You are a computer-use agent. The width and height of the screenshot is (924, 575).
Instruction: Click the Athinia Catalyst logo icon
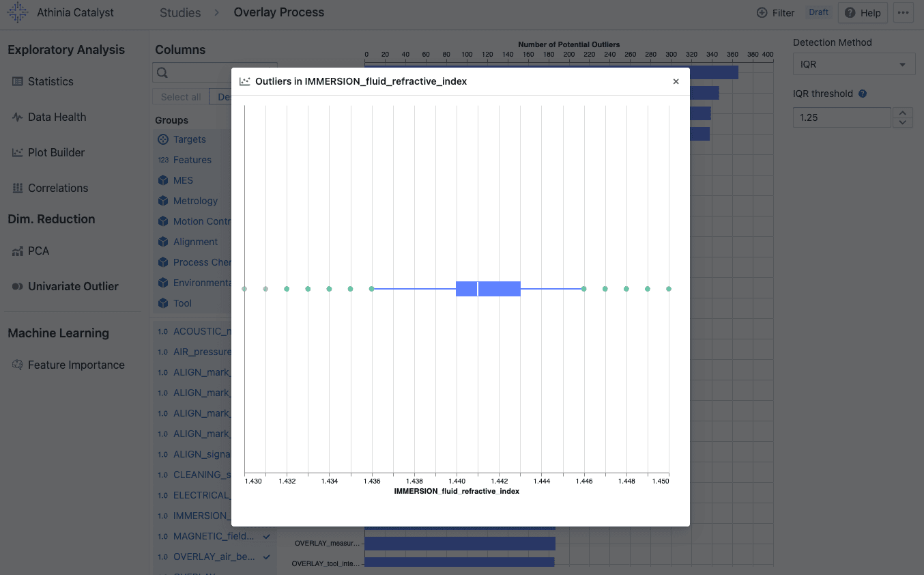(x=18, y=12)
